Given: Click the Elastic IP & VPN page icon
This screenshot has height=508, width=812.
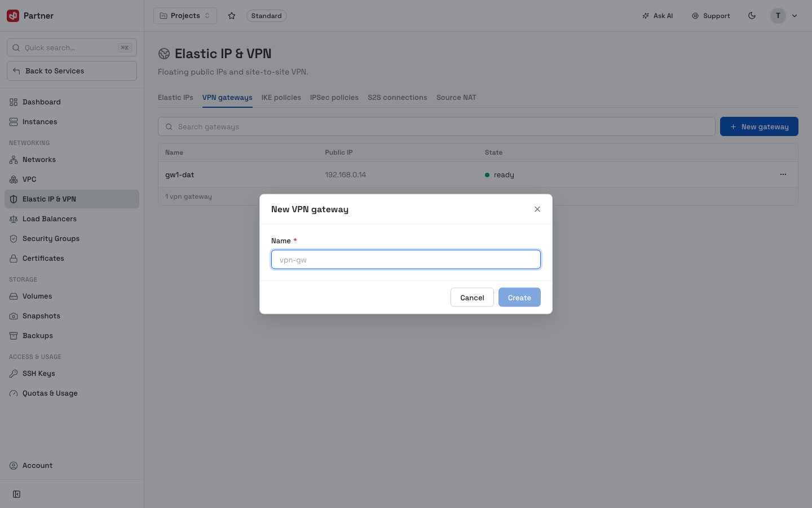Looking at the screenshot, I should (164, 54).
